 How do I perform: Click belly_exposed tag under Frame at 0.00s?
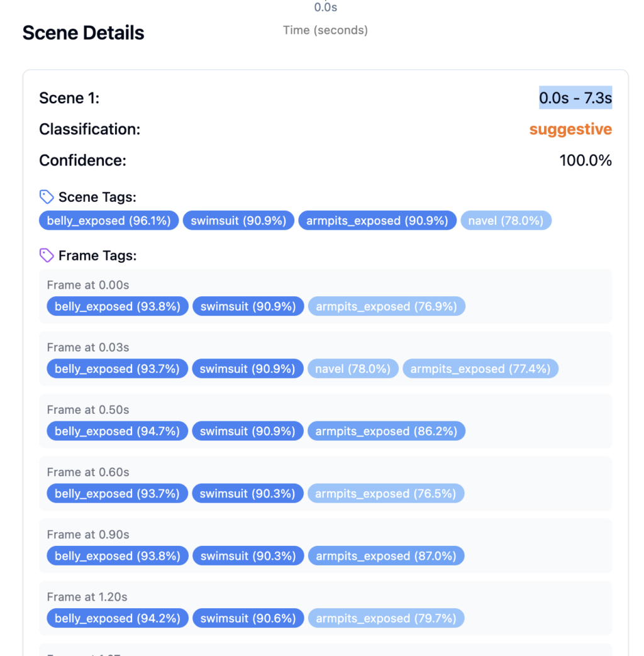pyautogui.click(x=118, y=306)
